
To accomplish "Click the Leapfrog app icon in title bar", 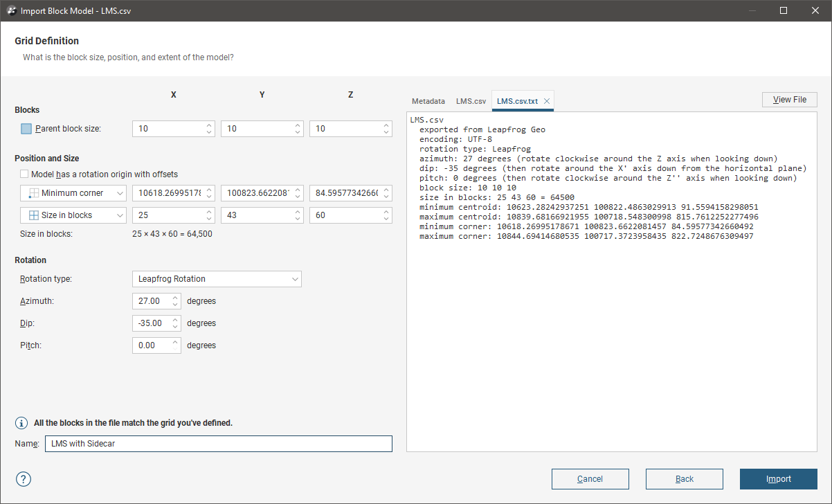I will tap(12, 10).
